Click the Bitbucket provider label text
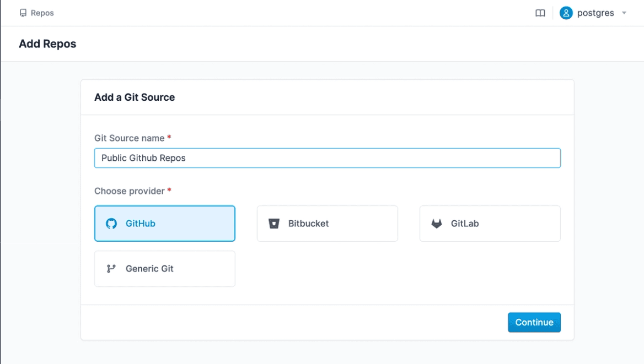Image resolution: width=644 pixels, height=364 pixels. pyautogui.click(x=308, y=223)
